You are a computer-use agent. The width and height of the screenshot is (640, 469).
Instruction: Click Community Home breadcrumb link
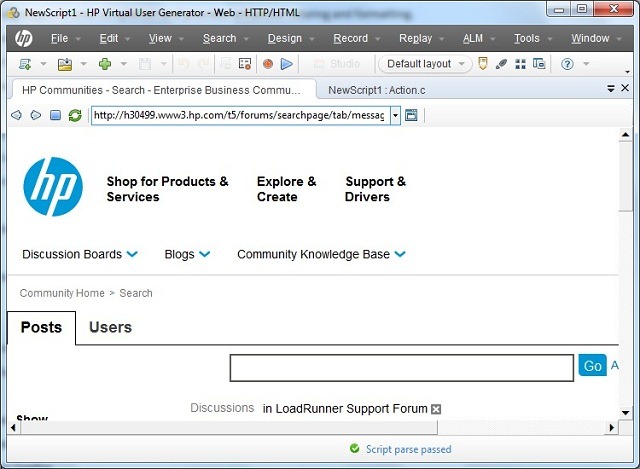pyautogui.click(x=62, y=293)
